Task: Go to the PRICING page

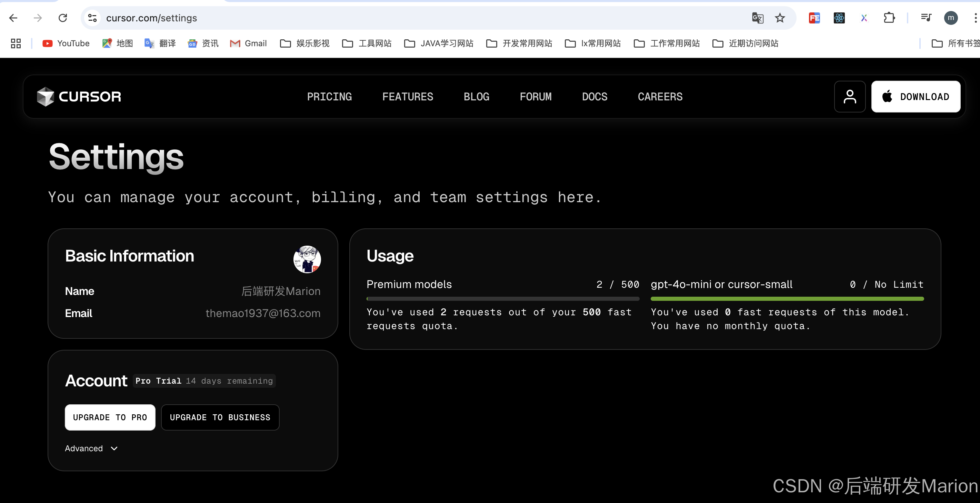Action: [x=329, y=97]
